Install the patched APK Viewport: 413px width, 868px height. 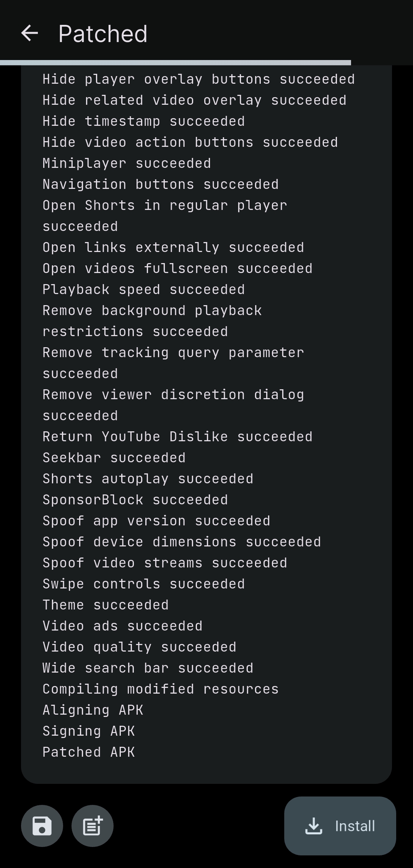point(340,826)
